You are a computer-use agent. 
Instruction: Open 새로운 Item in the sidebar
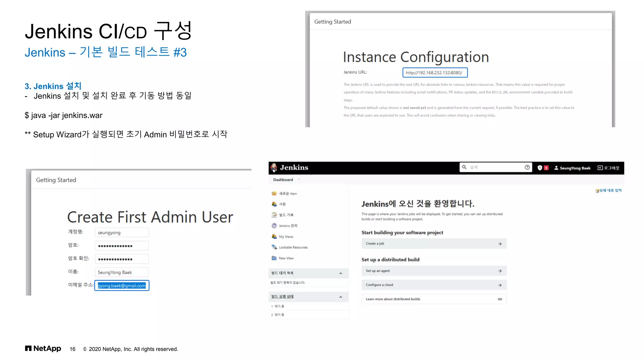click(x=288, y=194)
